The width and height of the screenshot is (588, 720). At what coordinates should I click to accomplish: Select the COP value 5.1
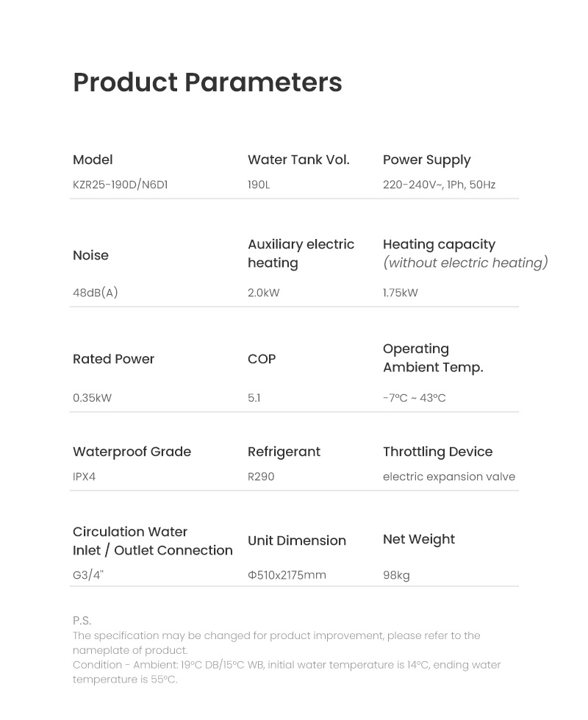[254, 398]
